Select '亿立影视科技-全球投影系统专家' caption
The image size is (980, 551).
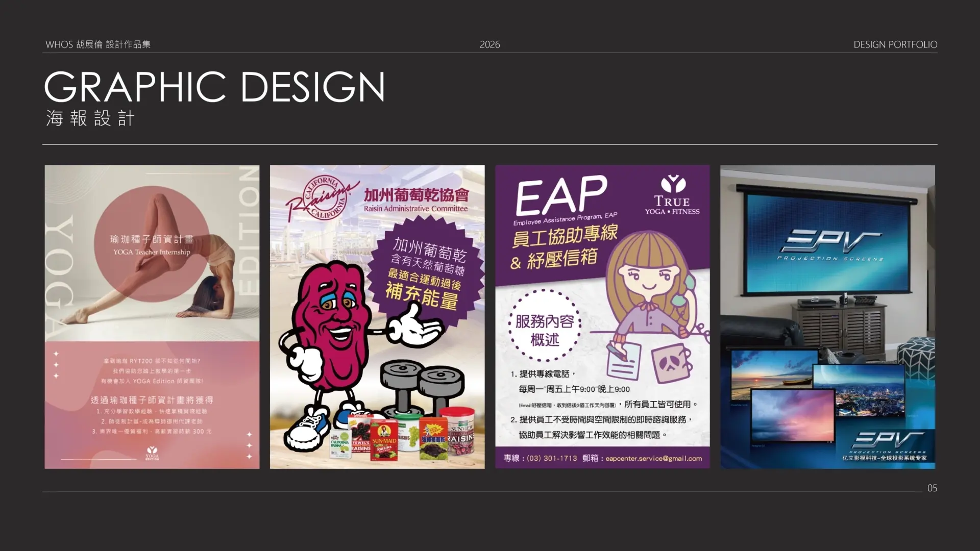pos(885,458)
